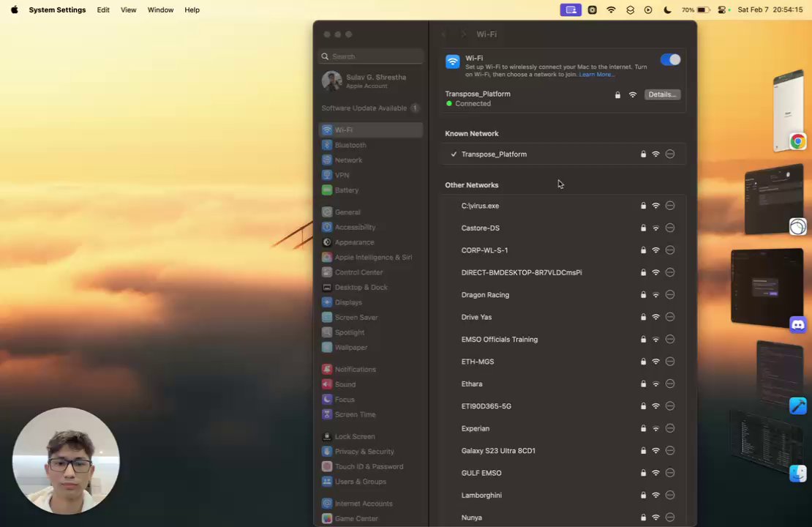Viewport: 812px width, 527px height.
Task: Toggle Focus moon icon in menu bar
Action: click(x=667, y=10)
